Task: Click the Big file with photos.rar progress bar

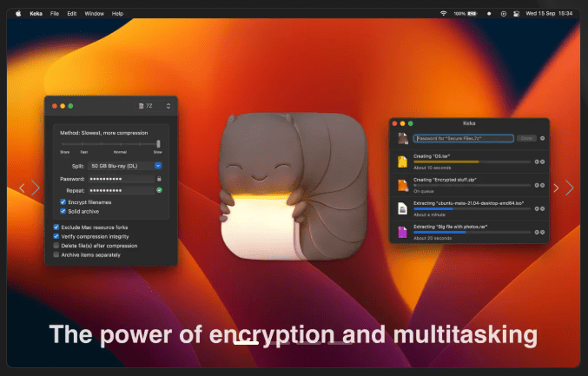Action: point(472,233)
